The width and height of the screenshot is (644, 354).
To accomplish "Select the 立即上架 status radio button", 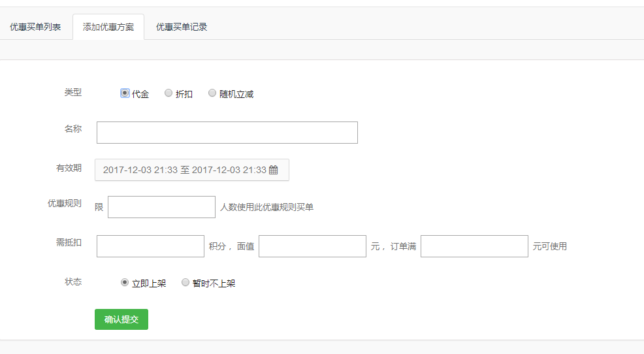I will point(125,283).
